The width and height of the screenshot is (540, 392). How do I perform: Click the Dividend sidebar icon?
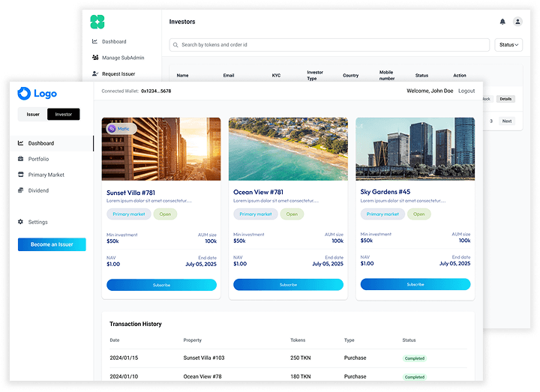click(x=21, y=190)
